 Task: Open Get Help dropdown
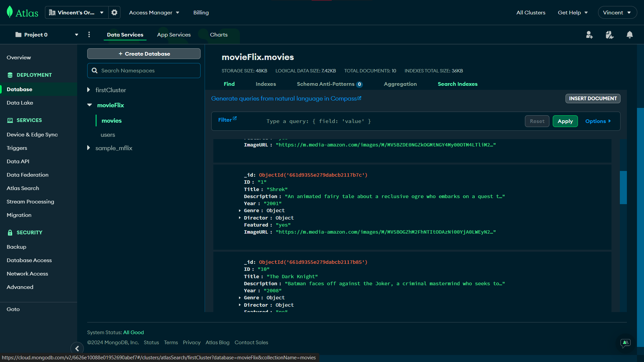tap(573, 12)
